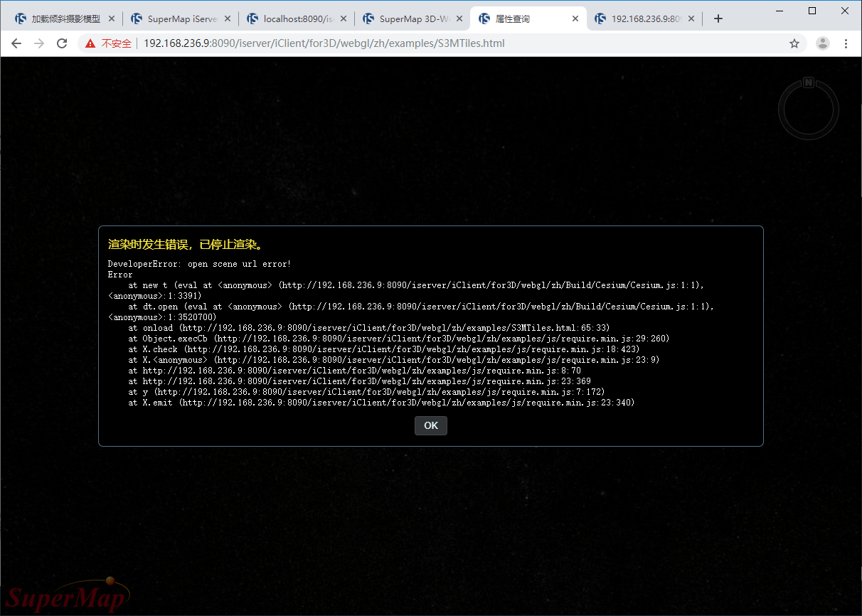Click the 渲染时发生错误，已停止渲染 heading
The image size is (862, 616).
187,245
